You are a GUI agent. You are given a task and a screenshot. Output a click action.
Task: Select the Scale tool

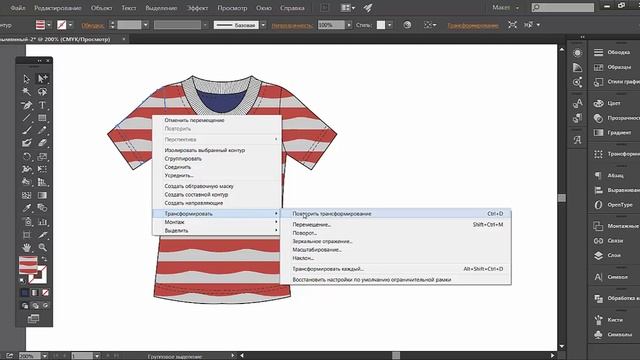(42, 156)
